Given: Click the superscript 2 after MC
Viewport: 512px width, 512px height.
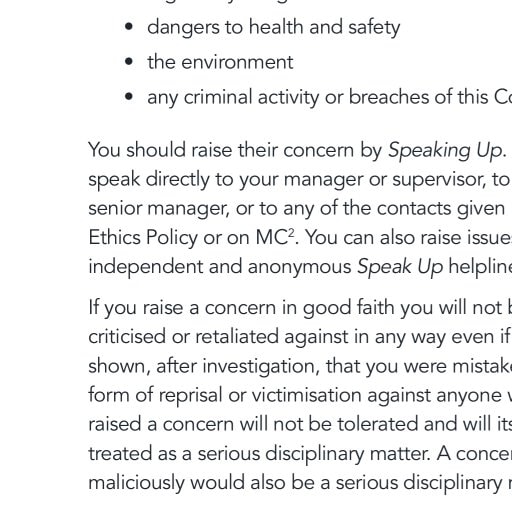Looking at the screenshot, I should click(291, 232).
